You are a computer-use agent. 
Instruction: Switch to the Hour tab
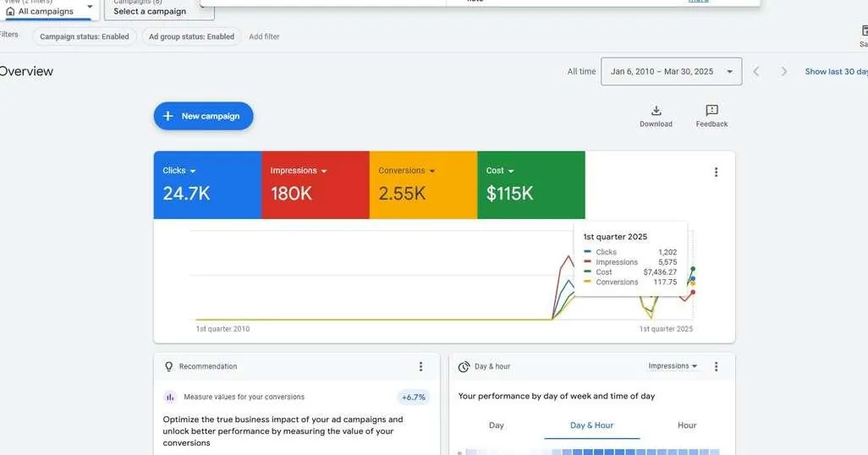coord(687,425)
